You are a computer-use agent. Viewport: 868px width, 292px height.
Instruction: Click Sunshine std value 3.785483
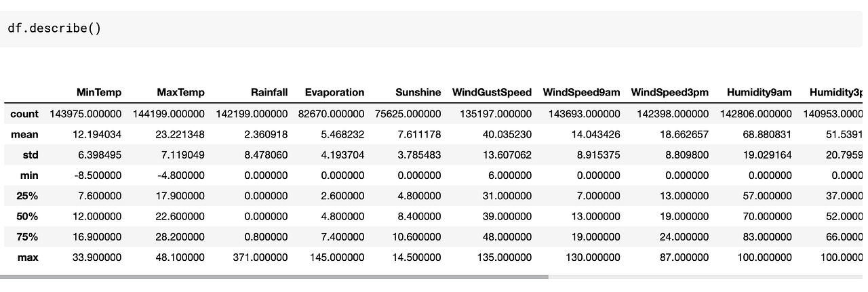(420, 154)
